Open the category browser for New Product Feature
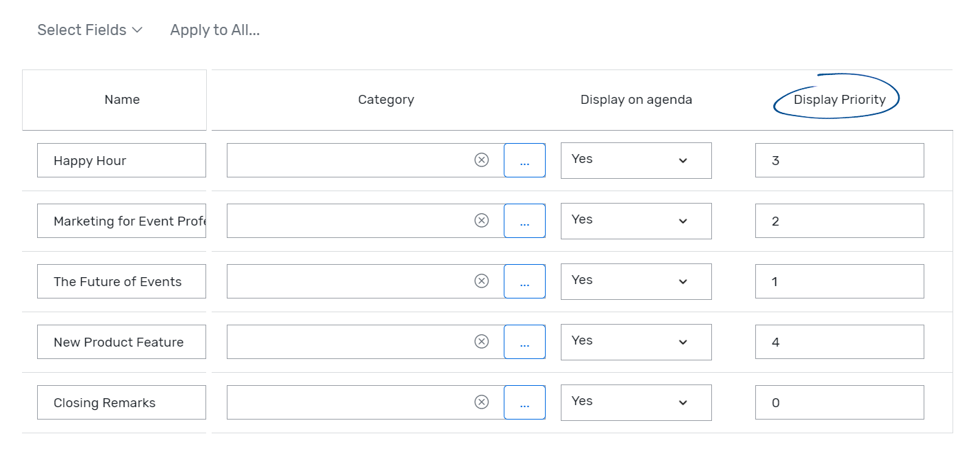This screenshot has height=456, width=980. [524, 342]
